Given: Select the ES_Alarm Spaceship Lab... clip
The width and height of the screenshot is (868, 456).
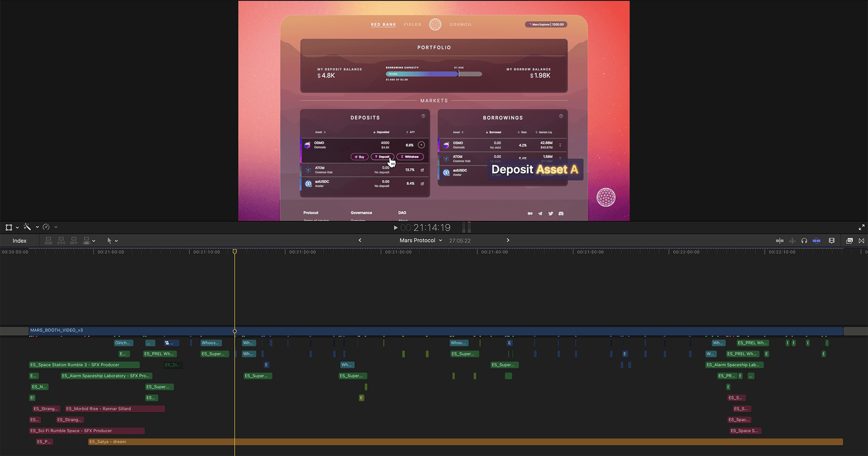Looking at the screenshot, I should click(734, 365).
